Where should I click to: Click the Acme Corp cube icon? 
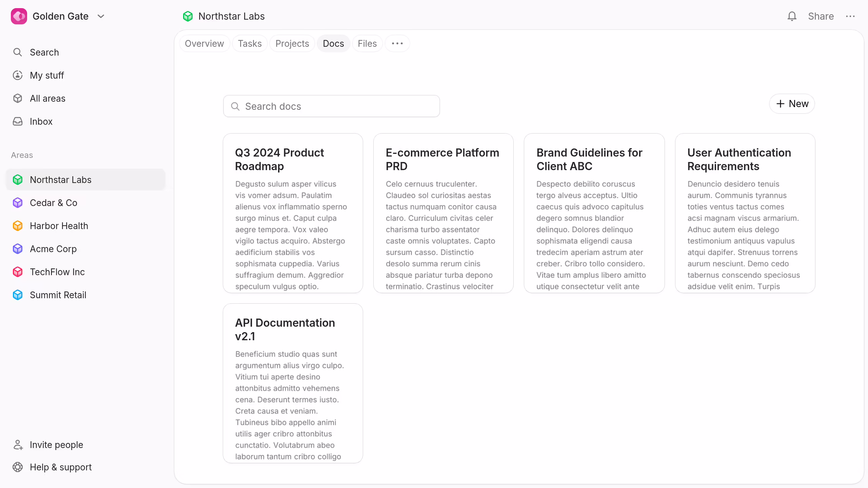tap(18, 249)
